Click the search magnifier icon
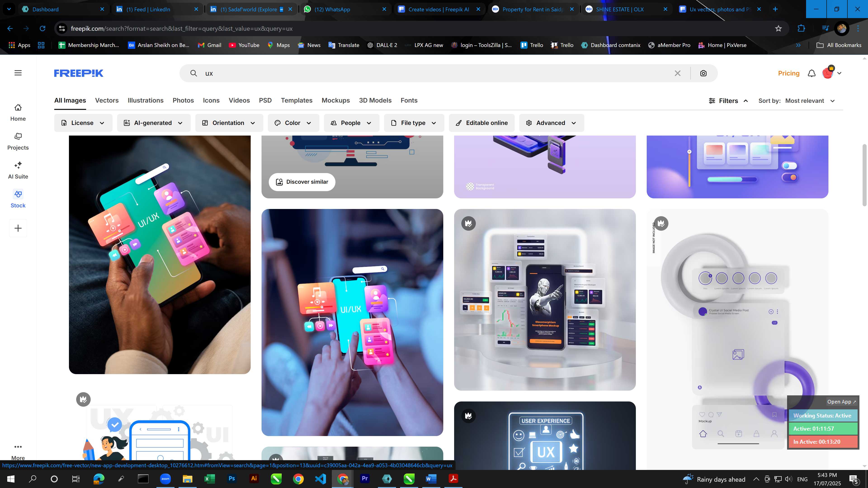 coord(193,73)
